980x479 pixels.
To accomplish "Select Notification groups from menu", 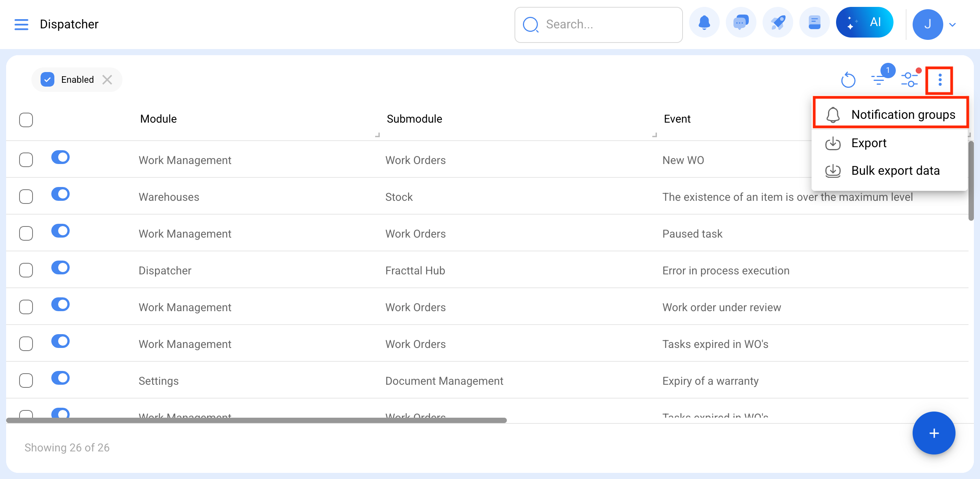I will (890, 114).
